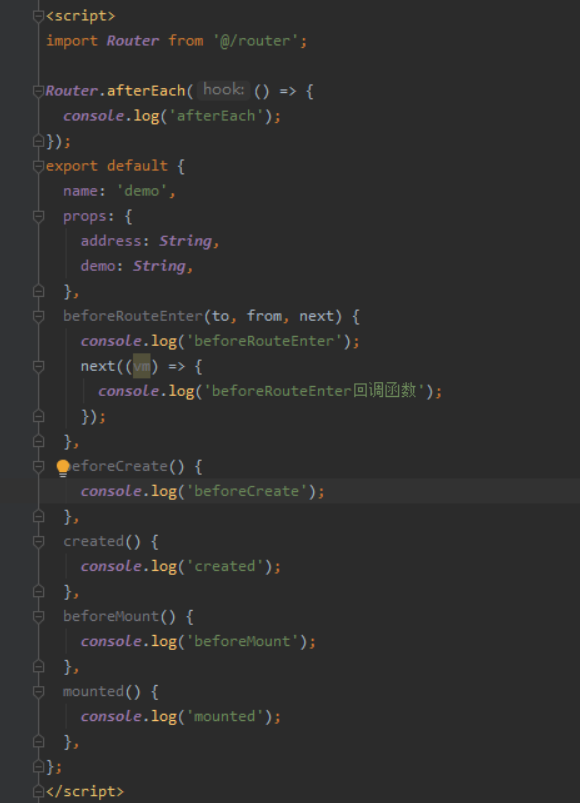
Task: Collapse the script tag fold marker
Action: point(38,16)
